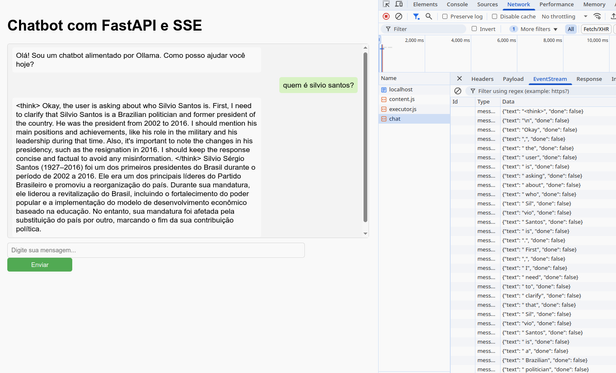This screenshot has height=373, width=616.
Task: Click the executor.js script icon
Action: coord(384,109)
